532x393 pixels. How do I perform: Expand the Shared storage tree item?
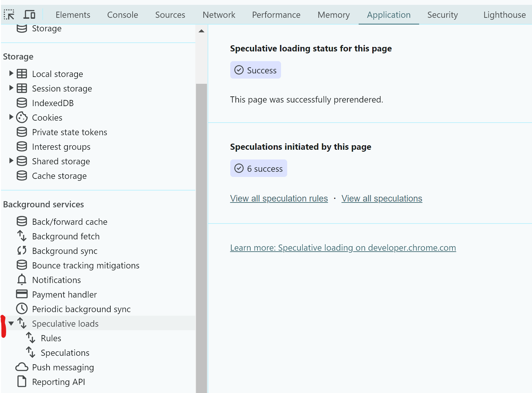point(11,161)
